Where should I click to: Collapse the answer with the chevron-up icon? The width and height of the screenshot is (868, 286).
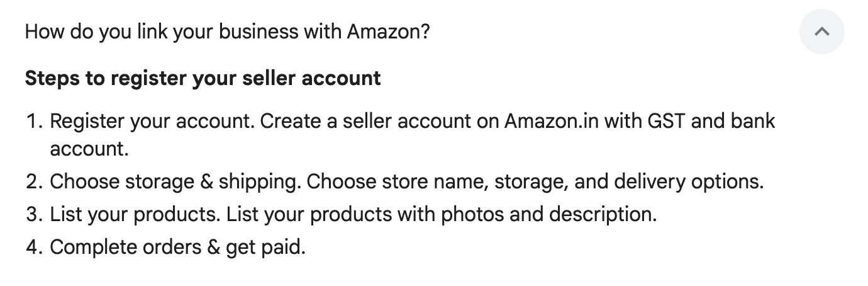coord(821,31)
